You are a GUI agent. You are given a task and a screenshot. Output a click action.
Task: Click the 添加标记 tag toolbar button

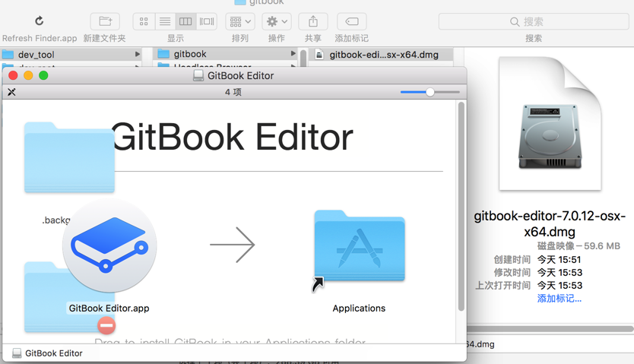tap(352, 21)
